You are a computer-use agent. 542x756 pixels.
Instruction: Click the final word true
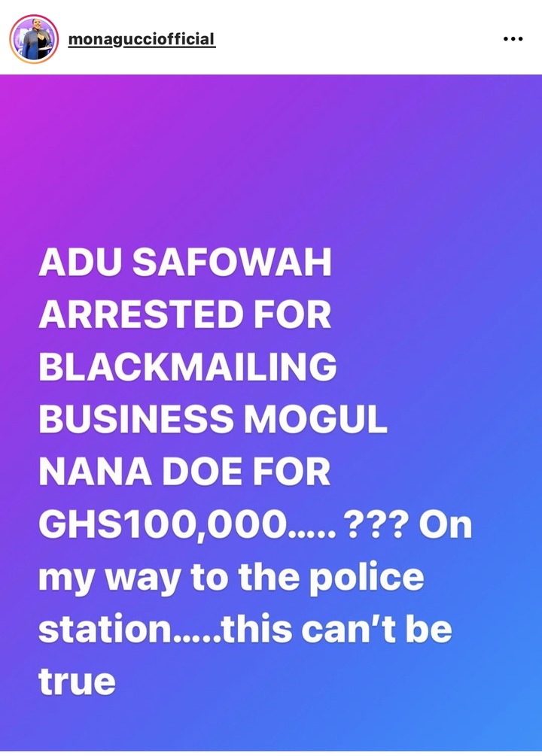(x=78, y=681)
